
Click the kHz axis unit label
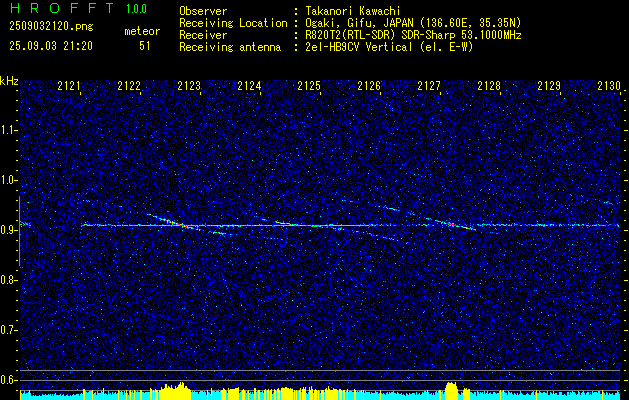(x=9, y=81)
